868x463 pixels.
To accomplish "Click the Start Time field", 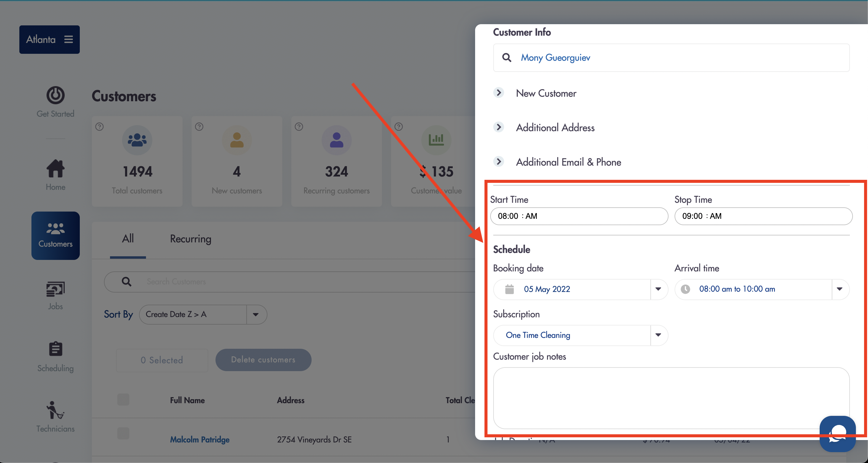I will click(x=579, y=216).
